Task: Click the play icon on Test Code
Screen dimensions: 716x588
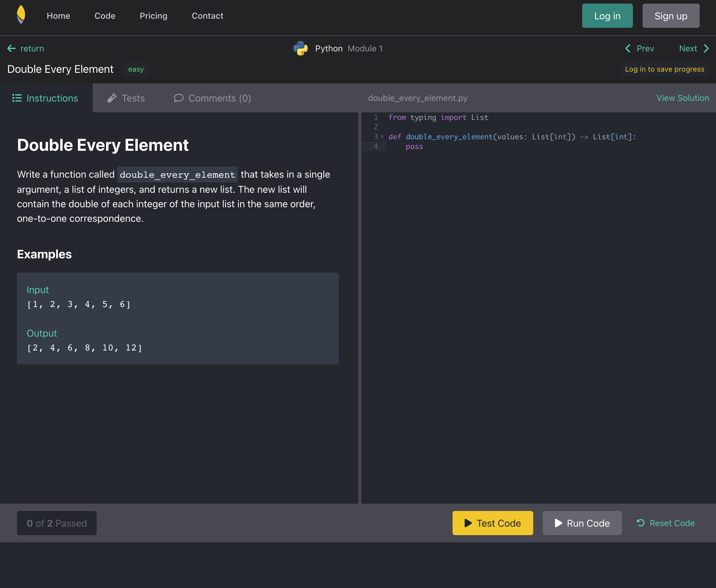Action: click(468, 523)
